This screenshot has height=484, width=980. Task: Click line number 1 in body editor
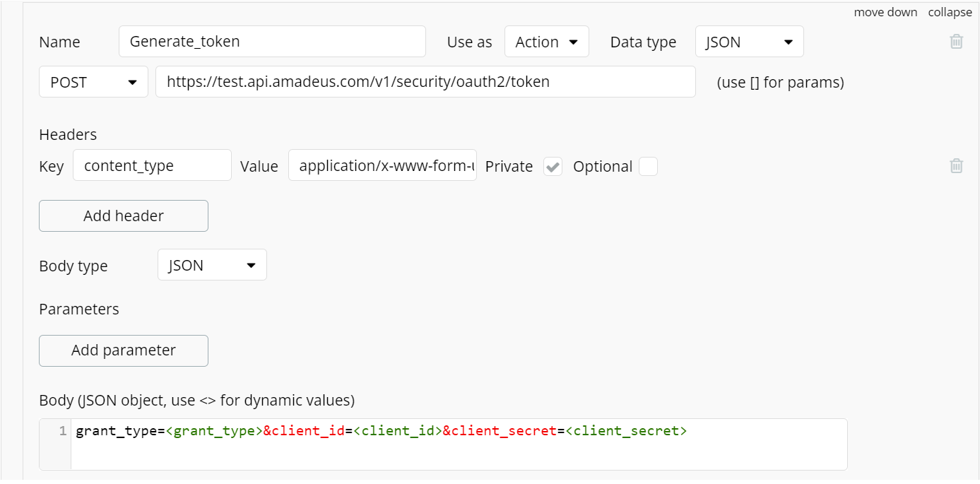pyautogui.click(x=63, y=431)
